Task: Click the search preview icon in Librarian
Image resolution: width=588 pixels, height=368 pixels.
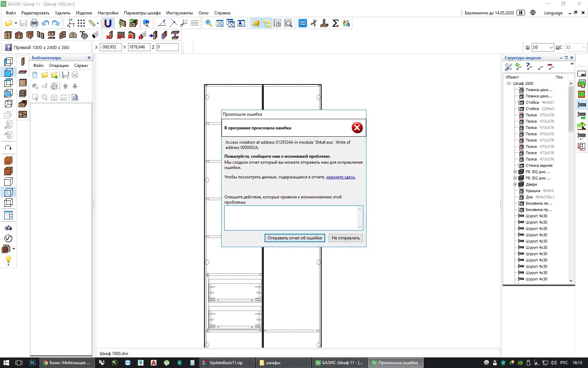Action: click(x=75, y=97)
